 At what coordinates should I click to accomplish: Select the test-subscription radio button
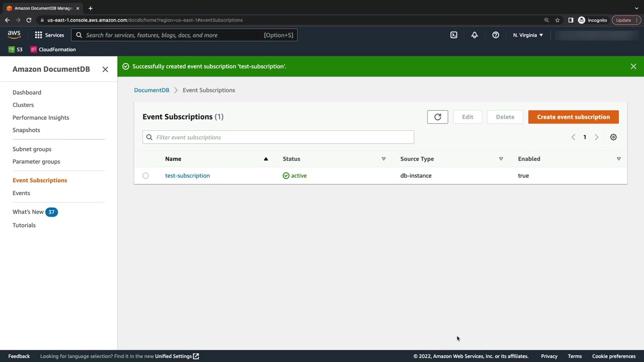pyautogui.click(x=145, y=176)
